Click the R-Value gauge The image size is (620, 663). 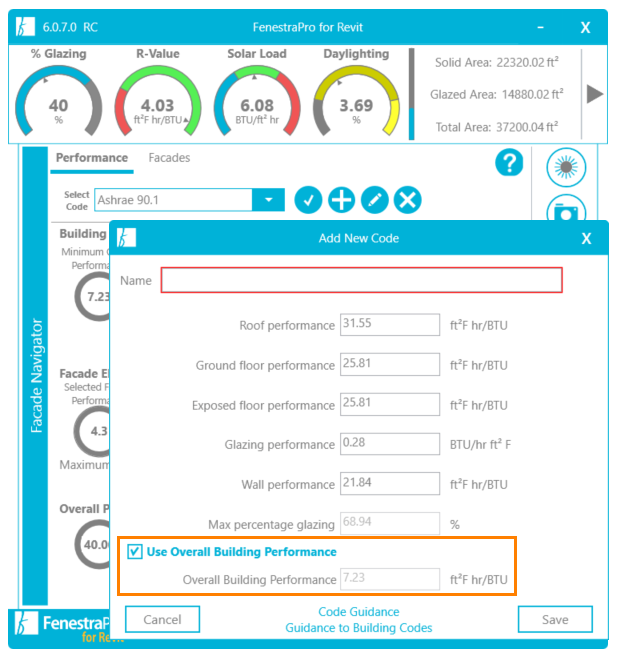158,101
